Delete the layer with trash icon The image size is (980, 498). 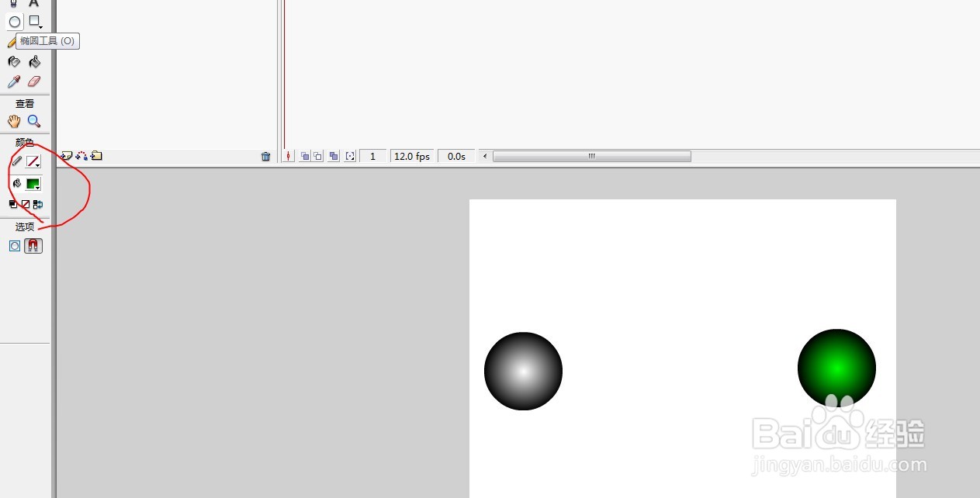coord(266,156)
